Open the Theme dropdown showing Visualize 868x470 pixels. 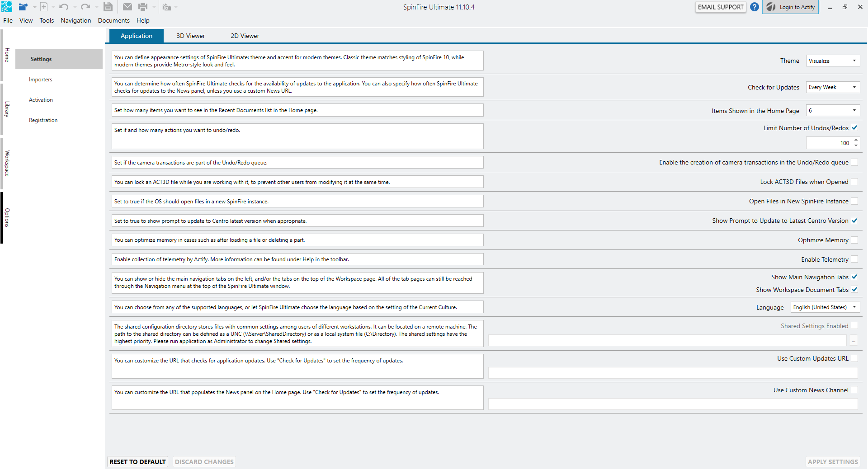(833, 61)
